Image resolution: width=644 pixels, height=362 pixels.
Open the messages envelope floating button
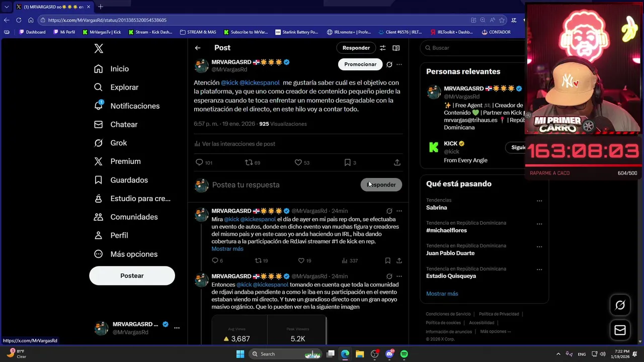click(x=620, y=330)
